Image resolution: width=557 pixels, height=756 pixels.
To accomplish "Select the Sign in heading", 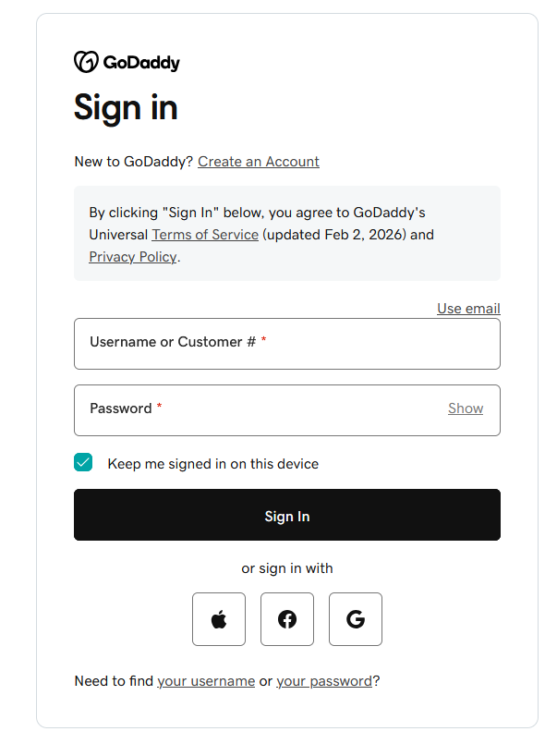I will pyautogui.click(x=127, y=108).
